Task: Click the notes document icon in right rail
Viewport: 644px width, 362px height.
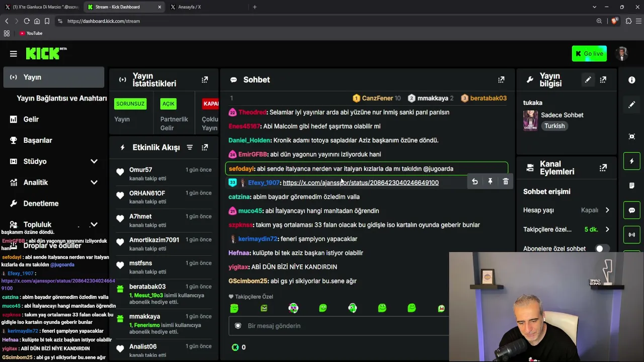Action: [632, 186]
